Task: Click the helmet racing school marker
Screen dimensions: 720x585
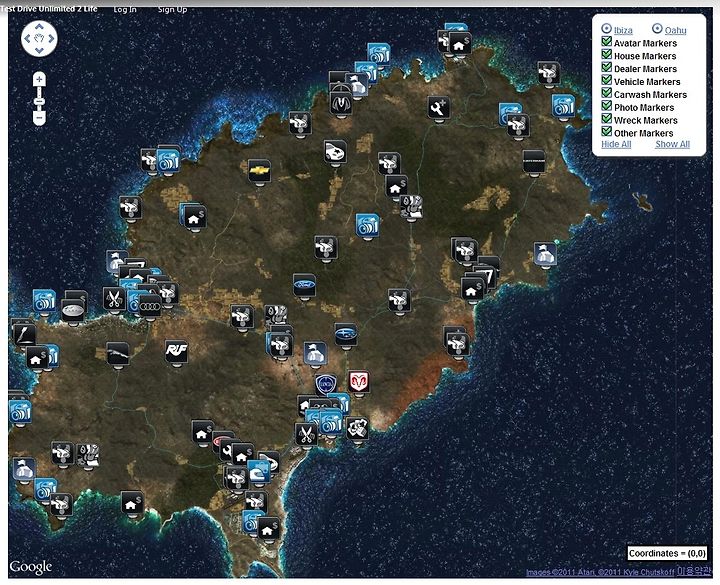Action: (x=259, y=473)
